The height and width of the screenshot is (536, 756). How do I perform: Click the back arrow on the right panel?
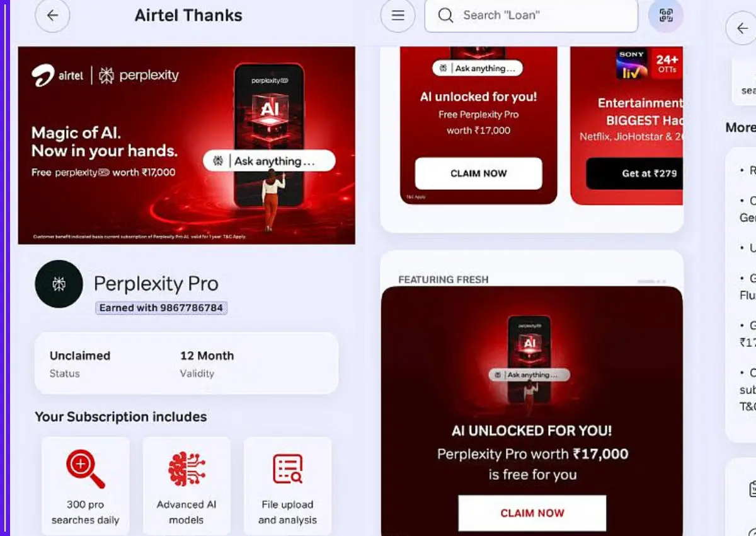(741, 28)
